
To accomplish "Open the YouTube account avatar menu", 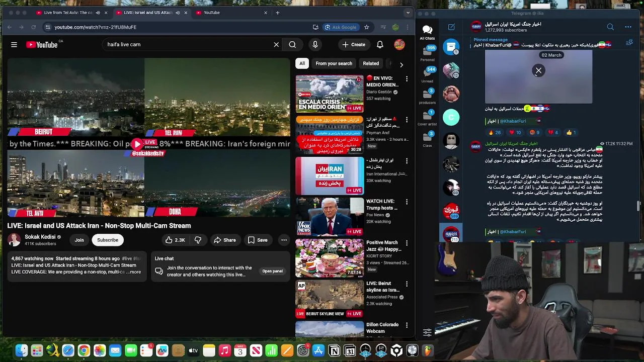I will (399, 45).
